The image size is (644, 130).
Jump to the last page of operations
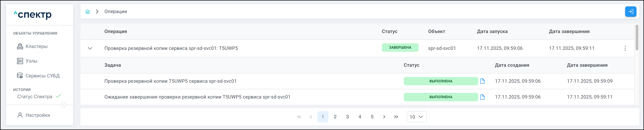(396, 117)
